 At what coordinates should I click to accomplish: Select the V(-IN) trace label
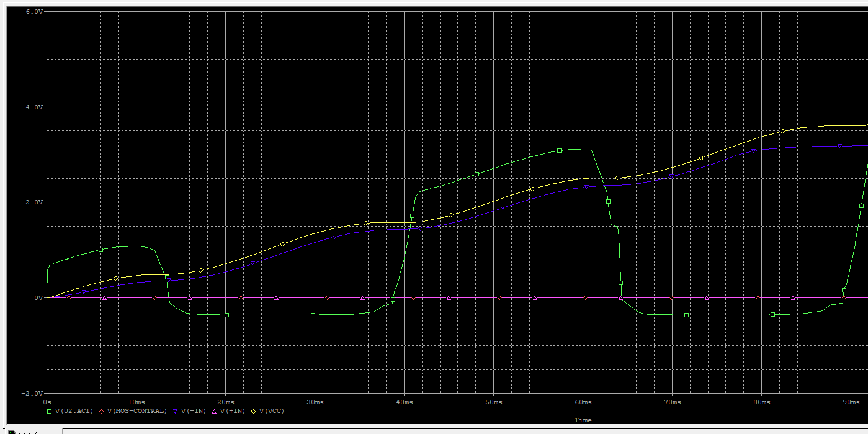click(x=193, y=411)
